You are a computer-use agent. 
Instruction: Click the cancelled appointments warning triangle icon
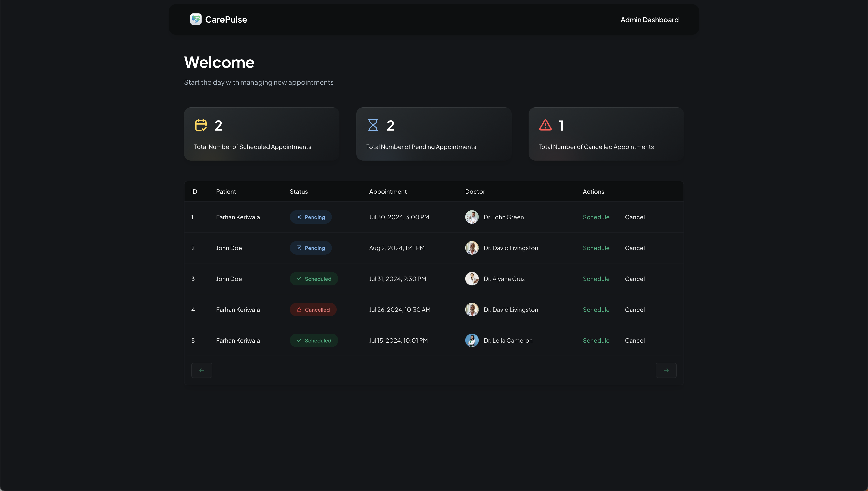[545, 125]
